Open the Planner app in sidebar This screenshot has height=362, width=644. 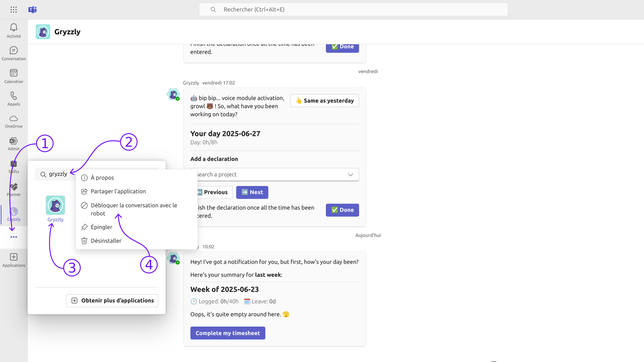pos(14,190)
